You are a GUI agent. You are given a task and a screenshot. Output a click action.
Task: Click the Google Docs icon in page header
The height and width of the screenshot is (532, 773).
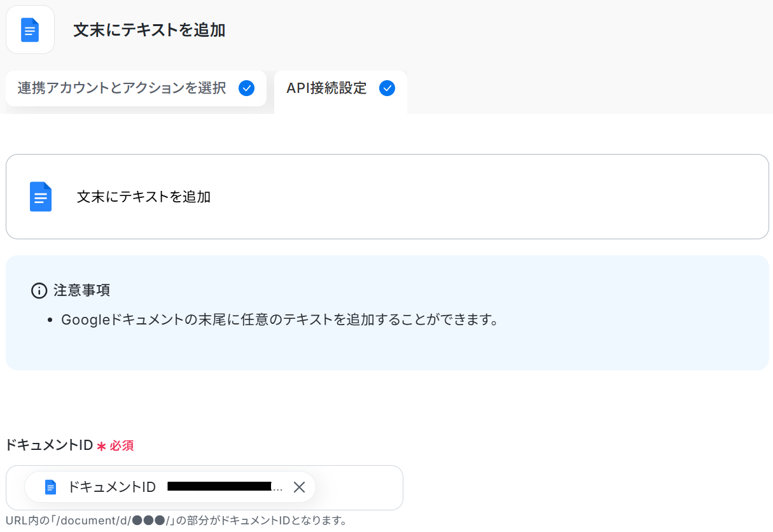tap(30, 30)
